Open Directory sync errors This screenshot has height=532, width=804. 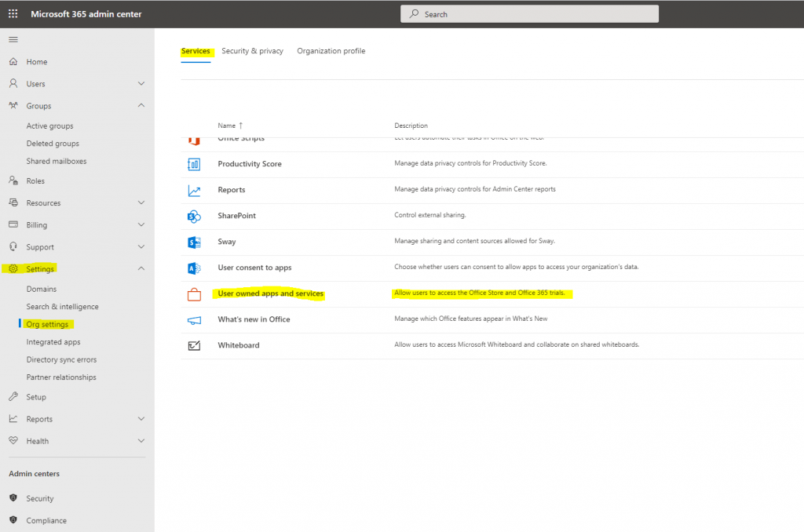point(61,360)
